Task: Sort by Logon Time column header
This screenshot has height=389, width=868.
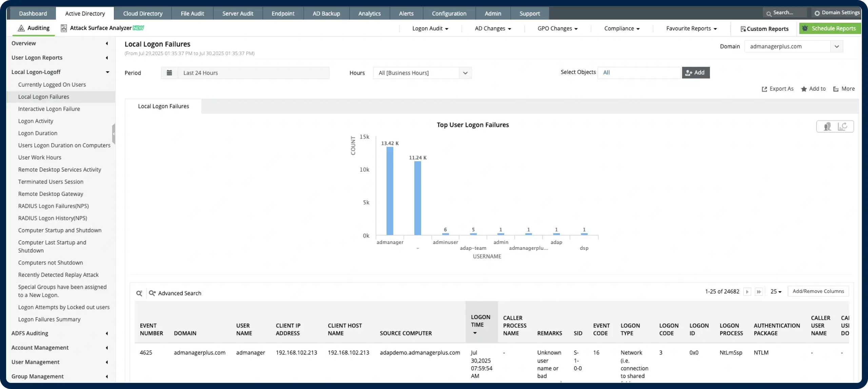Action: (480, 321)
